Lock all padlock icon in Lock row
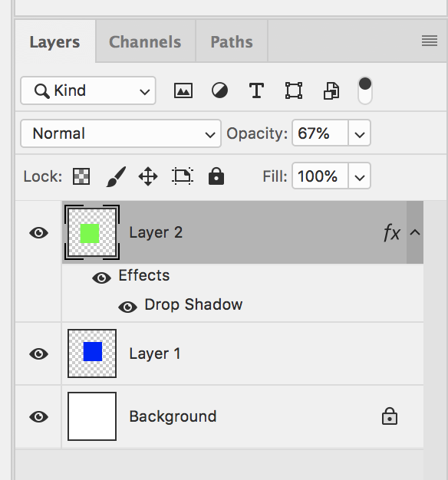Image resolution: width=448 pixels, height=480 pixels. pyautogui.click(x=216, y=176)
